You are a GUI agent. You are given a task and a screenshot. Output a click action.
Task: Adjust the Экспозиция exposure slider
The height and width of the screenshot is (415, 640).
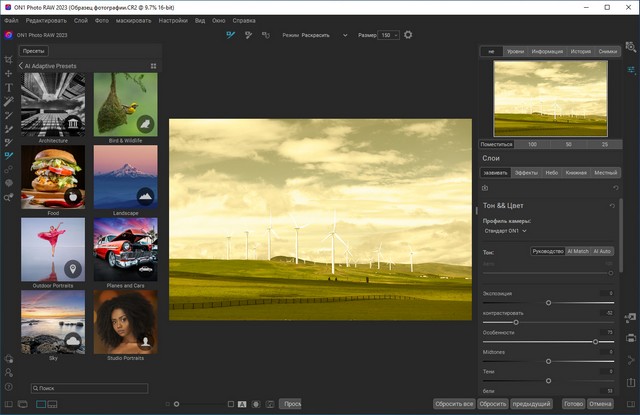pos(548,302)
